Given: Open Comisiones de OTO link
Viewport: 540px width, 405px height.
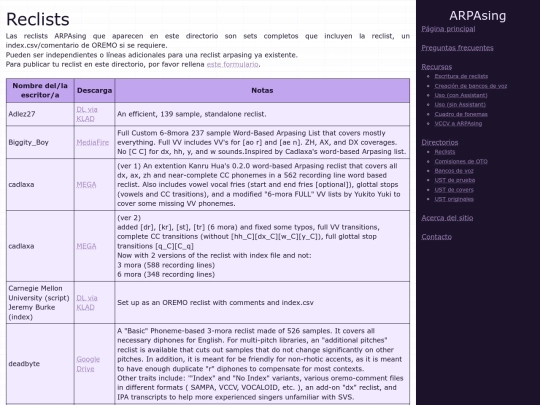Looking at the screenshot, I should [x=461, y=161].
